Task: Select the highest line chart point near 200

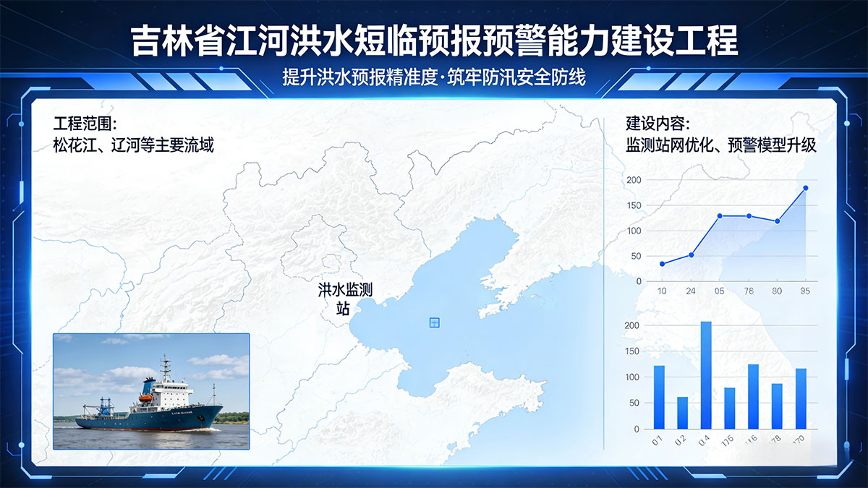Action: point(806,188)
